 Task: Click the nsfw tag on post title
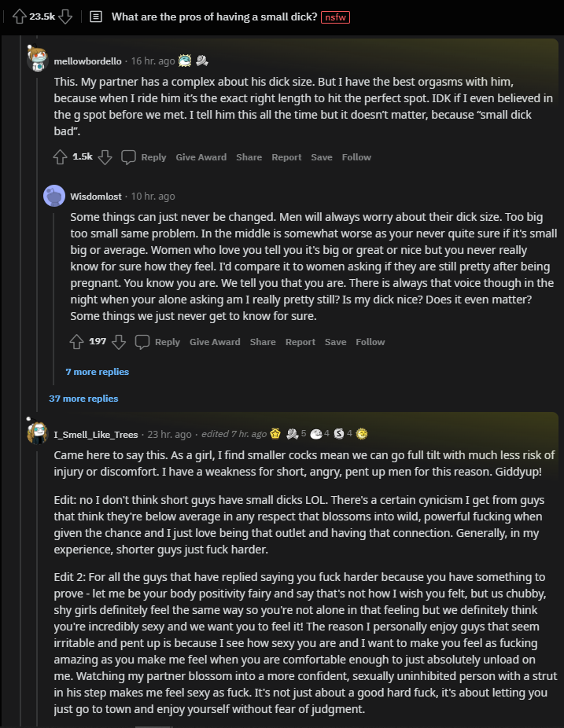[x=335, y=17]
